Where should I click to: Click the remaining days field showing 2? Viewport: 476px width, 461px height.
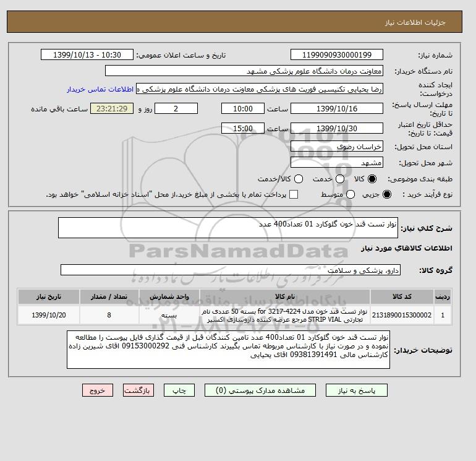click(176, 108)
